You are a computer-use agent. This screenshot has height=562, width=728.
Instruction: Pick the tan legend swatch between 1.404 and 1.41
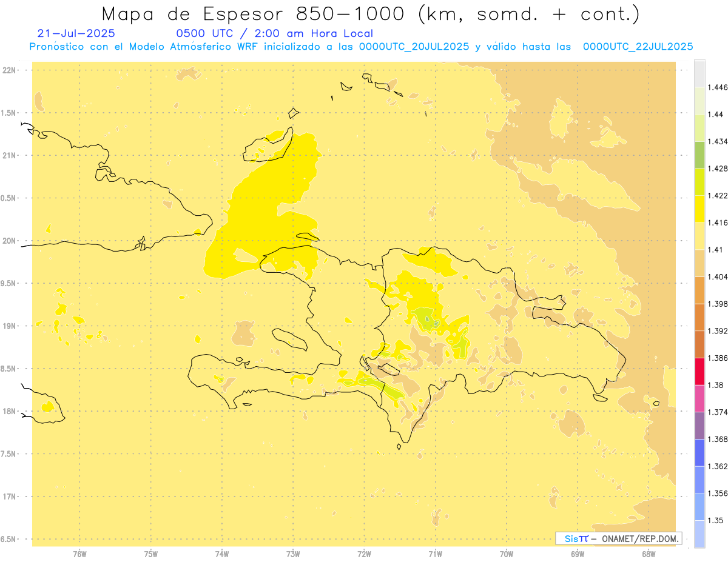[x=699, y=263]
